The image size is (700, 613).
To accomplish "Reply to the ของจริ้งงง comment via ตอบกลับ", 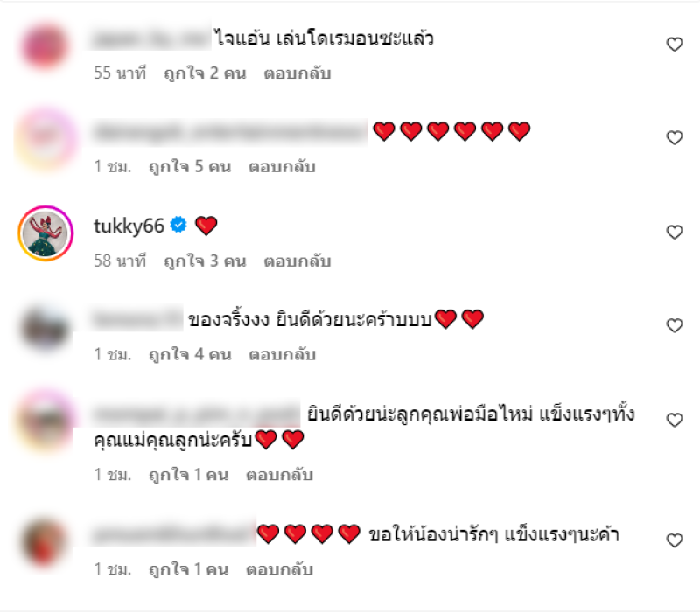I will [x=282, y=355].
